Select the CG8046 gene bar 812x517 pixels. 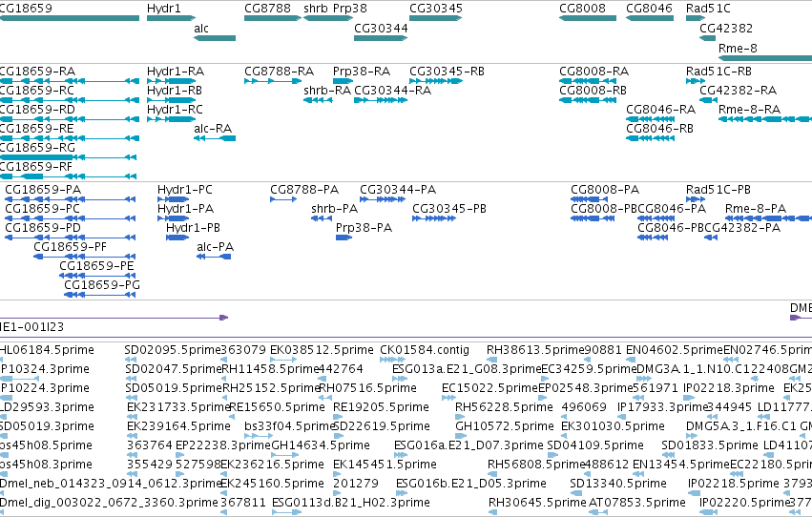pos(650,18)
